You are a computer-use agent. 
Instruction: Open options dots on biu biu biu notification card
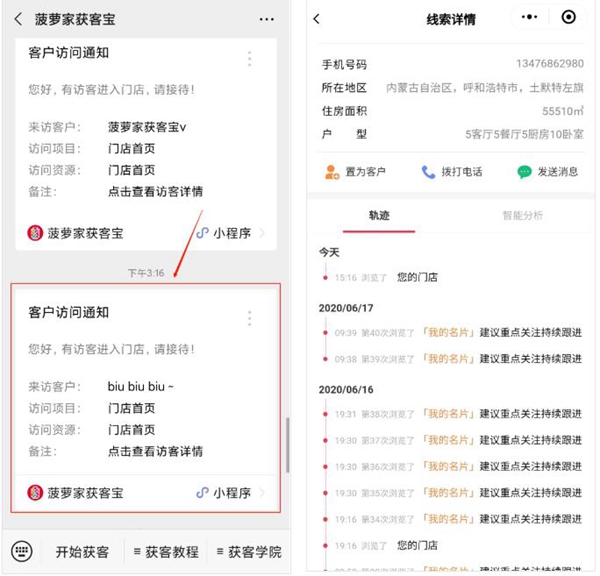tap(249, 318)
